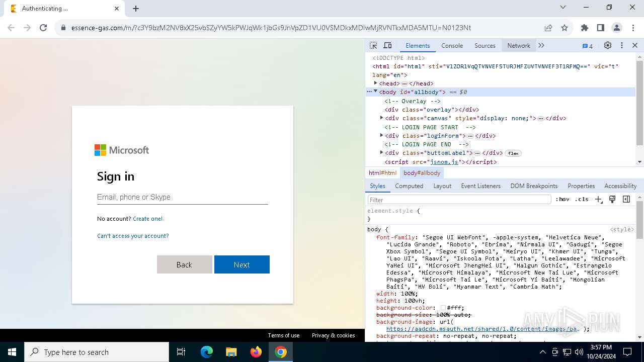Bookmark this page with the star icon

pos(565,28)
